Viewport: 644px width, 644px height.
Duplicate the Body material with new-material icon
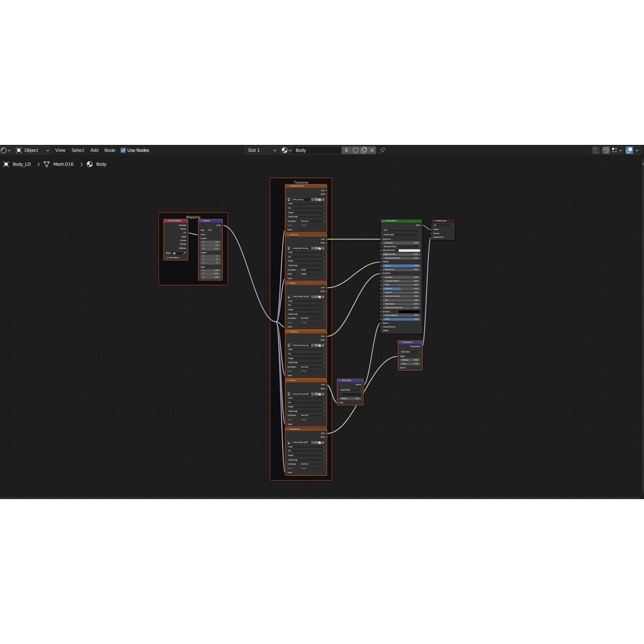pyautogui.click(x=364, y=150)
